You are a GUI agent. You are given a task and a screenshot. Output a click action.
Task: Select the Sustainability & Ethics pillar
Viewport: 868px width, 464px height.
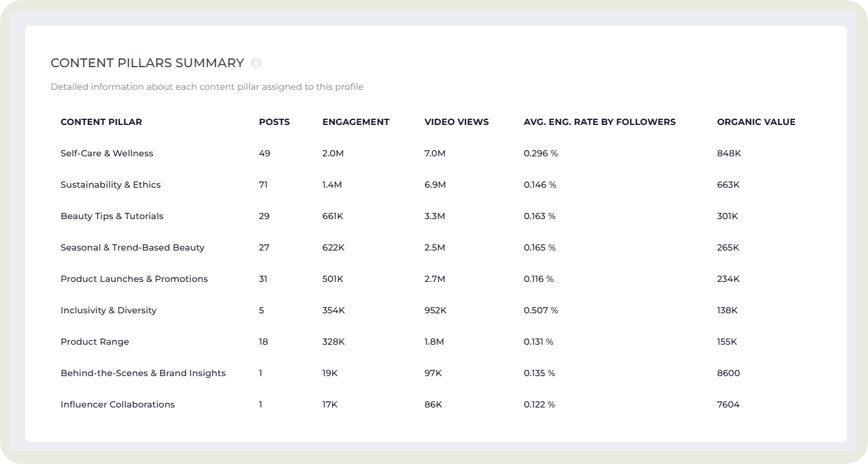click(x=110, y=185)
